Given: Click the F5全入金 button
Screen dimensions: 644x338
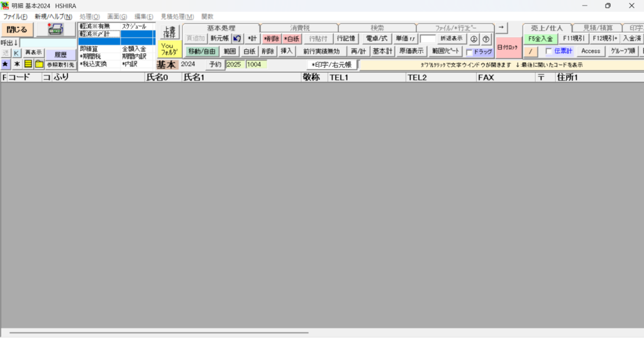Looking at the screenshot, I should coord(540,39).
